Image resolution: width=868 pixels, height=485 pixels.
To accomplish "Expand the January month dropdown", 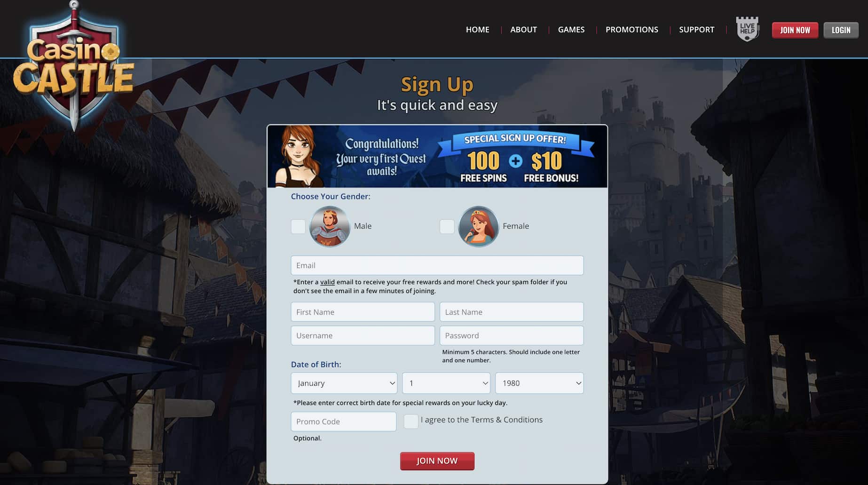I will coord(344,383).
